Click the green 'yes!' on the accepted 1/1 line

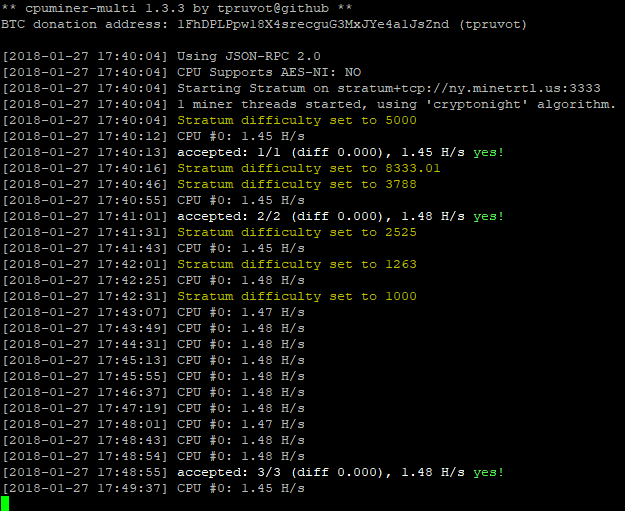489,152
